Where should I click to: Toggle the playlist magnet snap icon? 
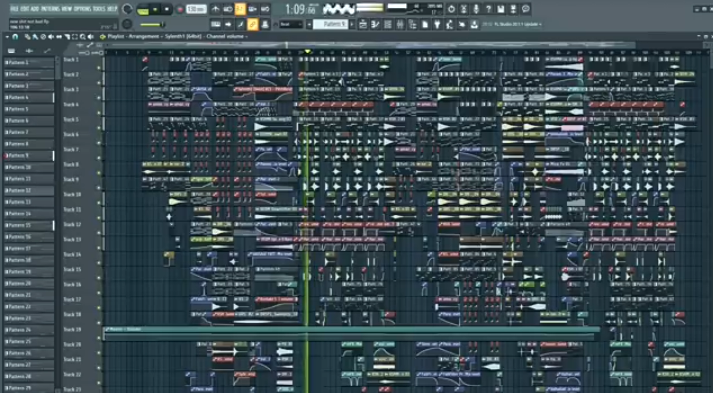coord(15,36)
